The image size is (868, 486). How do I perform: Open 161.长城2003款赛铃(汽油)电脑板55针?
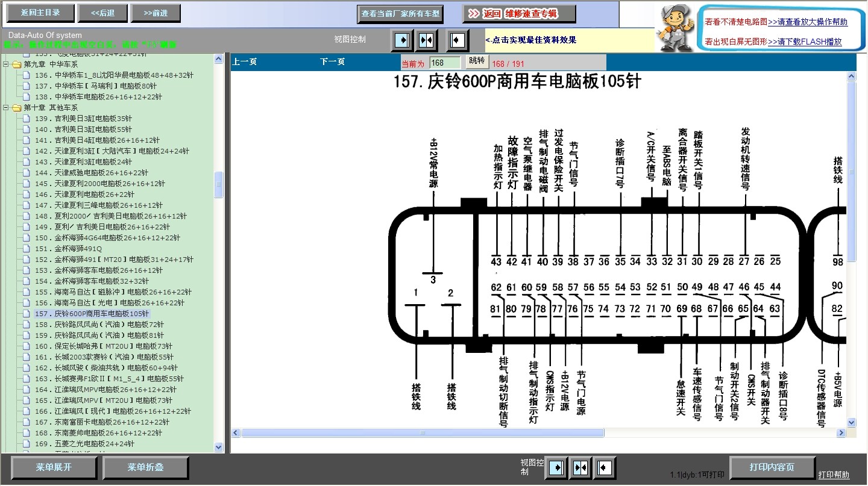pos(104,357)
